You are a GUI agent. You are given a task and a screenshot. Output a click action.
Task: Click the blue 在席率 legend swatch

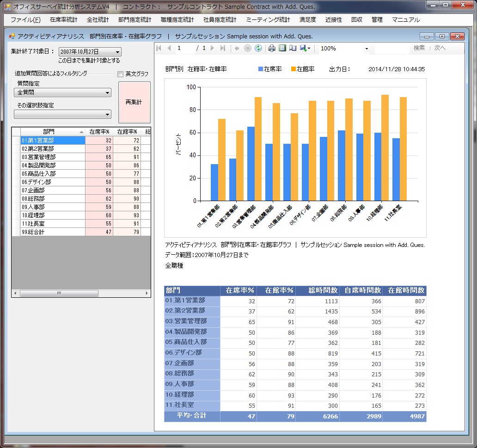[260, 69]
